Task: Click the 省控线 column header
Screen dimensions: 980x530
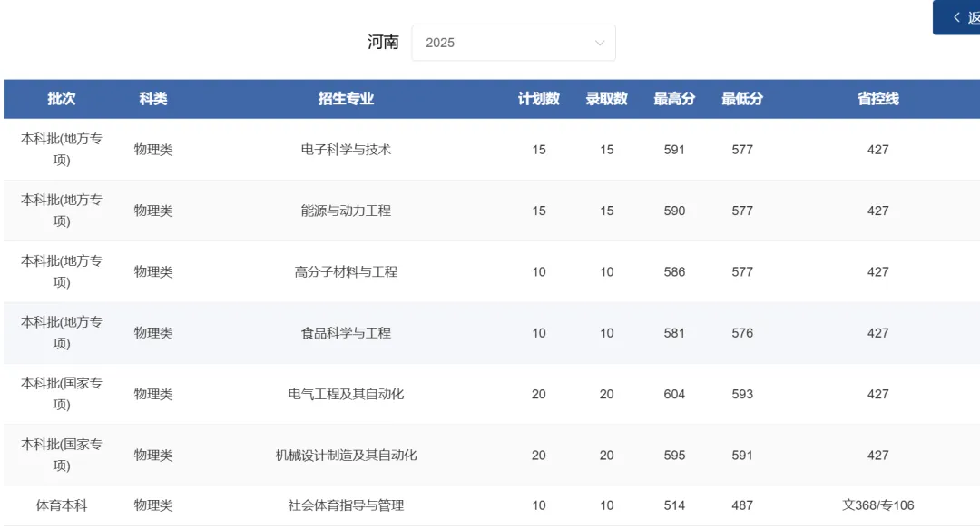Action: tap(877, 99)
